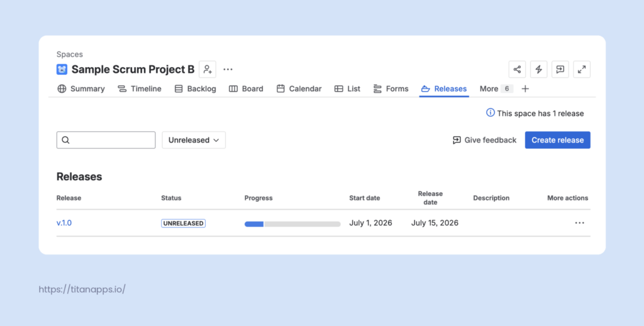Click the Sample Scrum Project B avatar icon
The image size is (644, 326).
[x=62, y=69]
